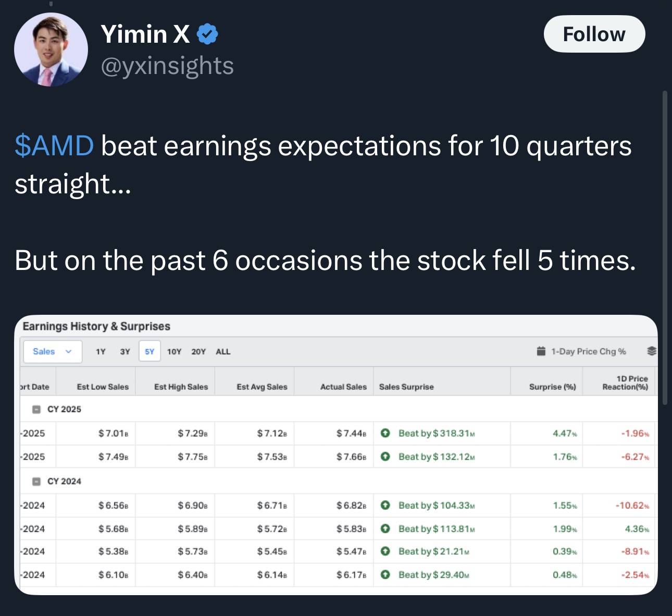
Task: Follow Yimin X
Action: pyautogui.click(x=594, y=34)
